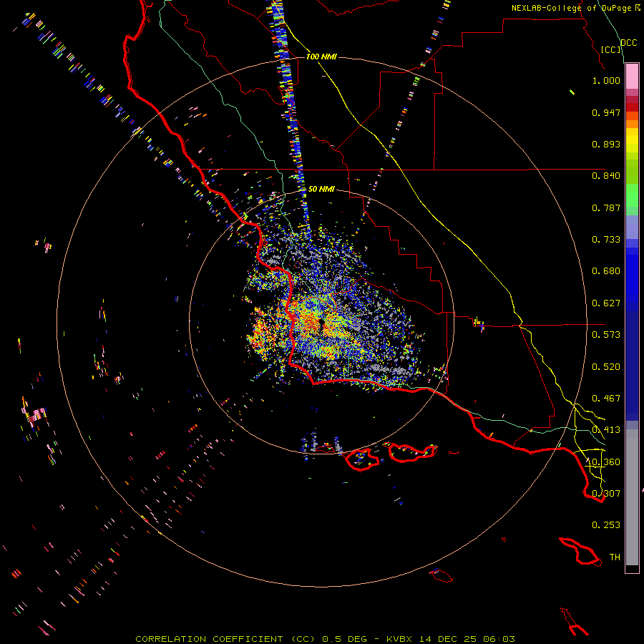Click the 0.520 color scale value
644x644 pixels.
click(x=606, y=367)
